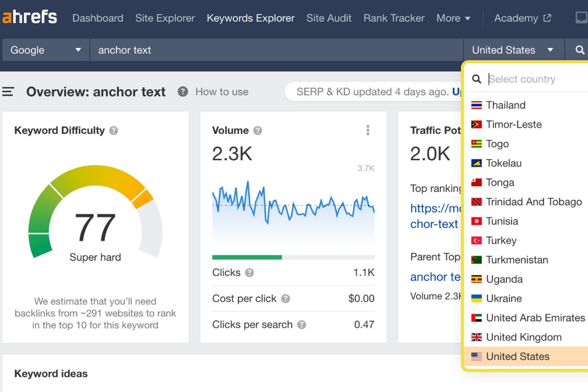Click the green clicks progress bar
Image resolution: width=588 pixels, height=392 pixels.
[247, 257]
